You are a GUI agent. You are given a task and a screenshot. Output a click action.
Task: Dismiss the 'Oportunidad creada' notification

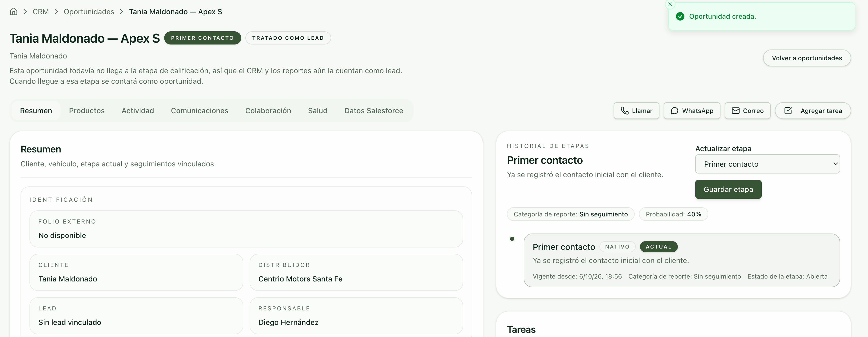click(x=670, y=4)
